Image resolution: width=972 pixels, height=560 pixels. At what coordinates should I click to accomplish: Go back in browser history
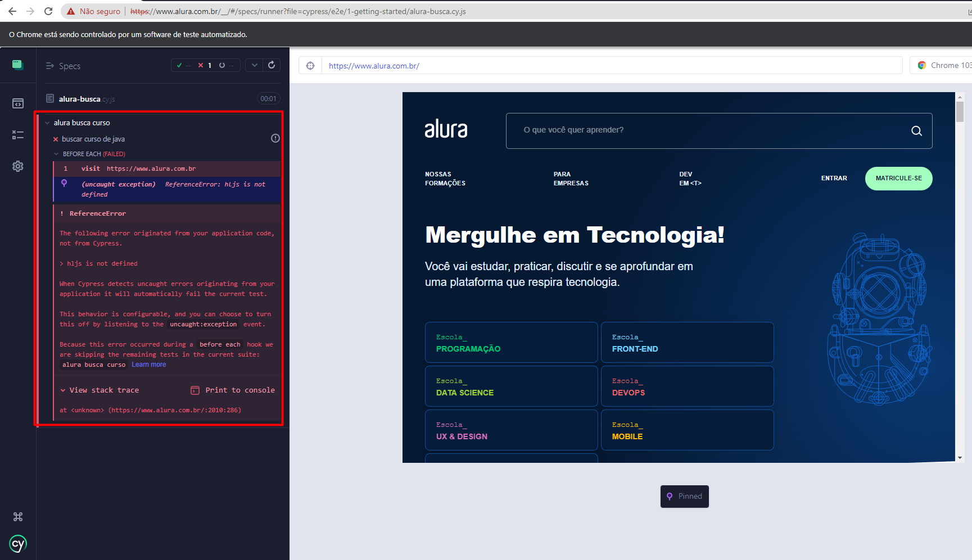pos(12,11)
